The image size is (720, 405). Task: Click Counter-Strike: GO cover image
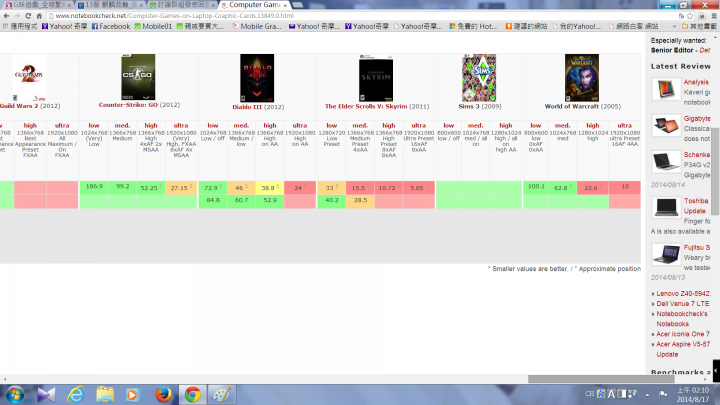[x=138, y=77]
